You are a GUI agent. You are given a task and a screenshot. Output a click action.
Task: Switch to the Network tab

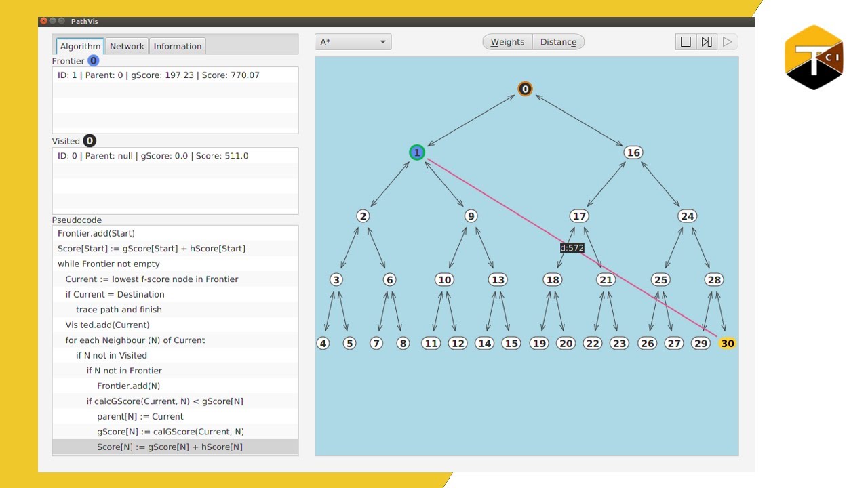(x=127, y=46)
